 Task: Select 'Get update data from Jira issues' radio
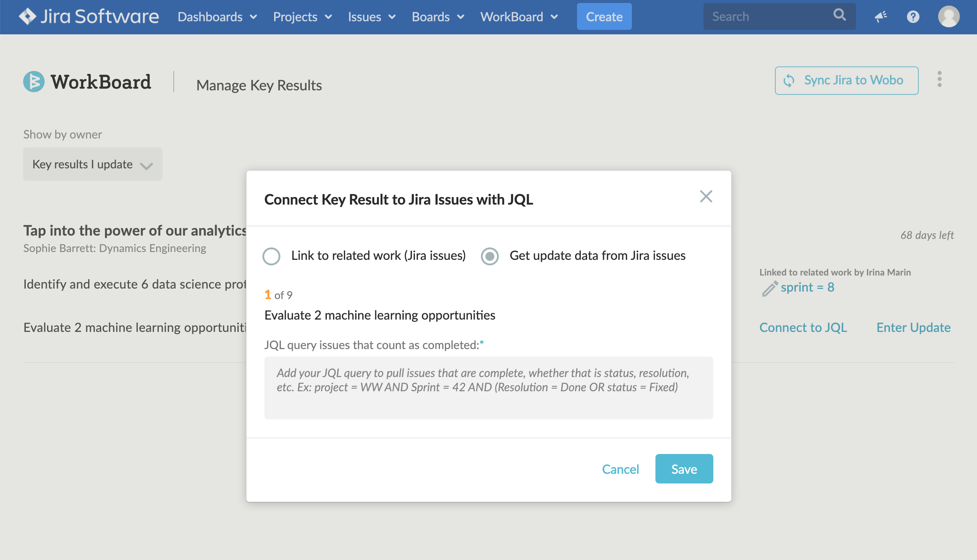click(490, 256)
